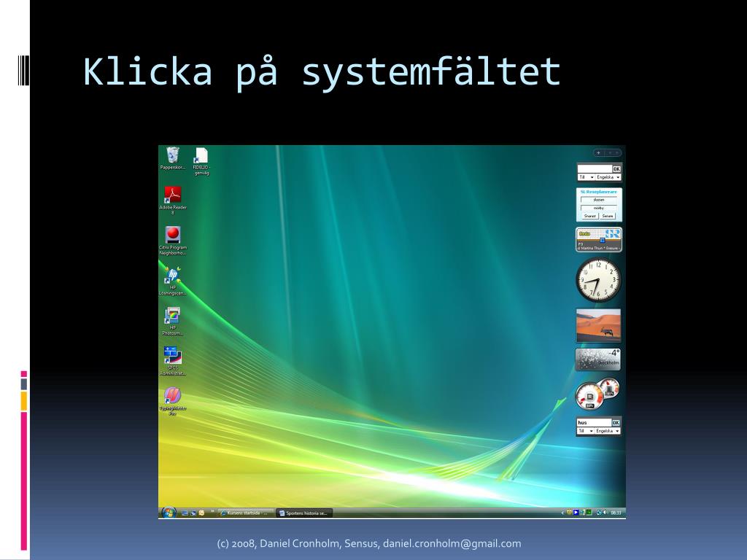Click the SR radio gadget logo
747x560 pixels.
coord(613,234)
